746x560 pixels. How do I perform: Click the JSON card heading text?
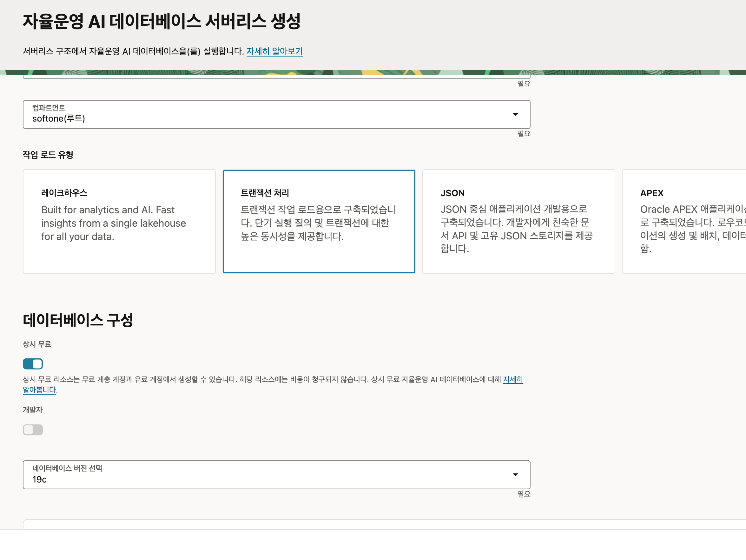452,193
